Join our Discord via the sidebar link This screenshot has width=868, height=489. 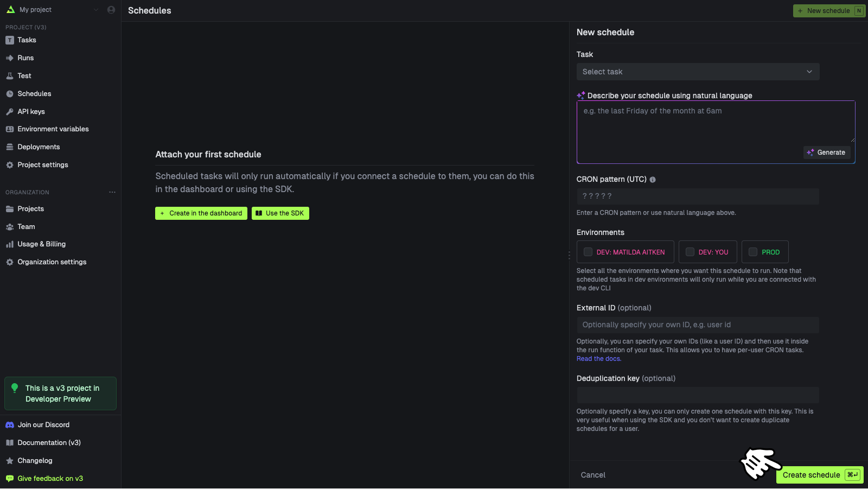43,424
